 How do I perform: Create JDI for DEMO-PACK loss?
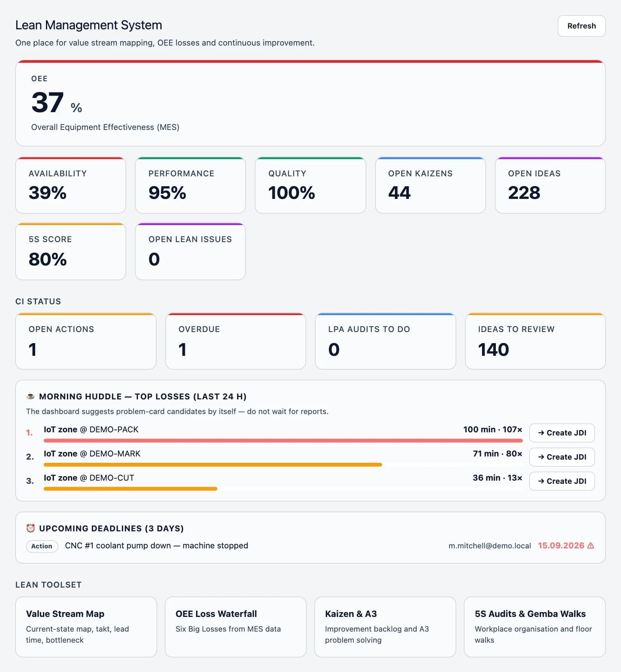click(562, 433)
